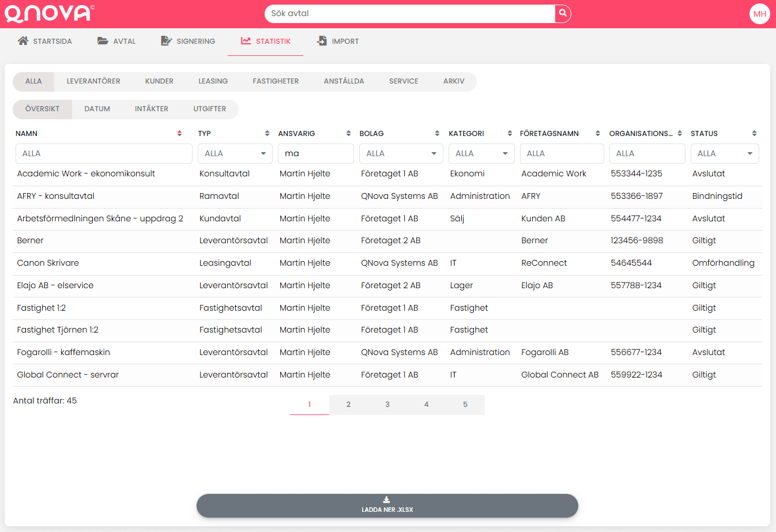The width and height of the screenshot is (776, 532).
Task: Open the Typ filter dropdown
Action: 235,153
